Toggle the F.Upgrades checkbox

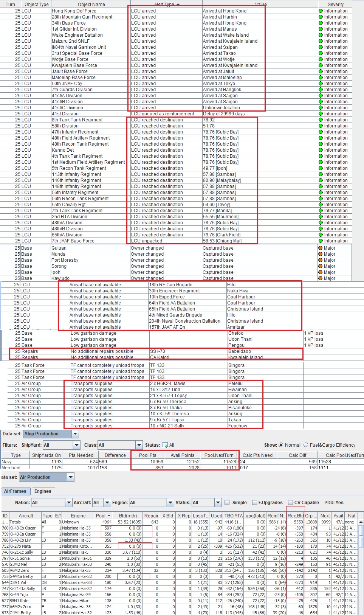click(254, 503)
